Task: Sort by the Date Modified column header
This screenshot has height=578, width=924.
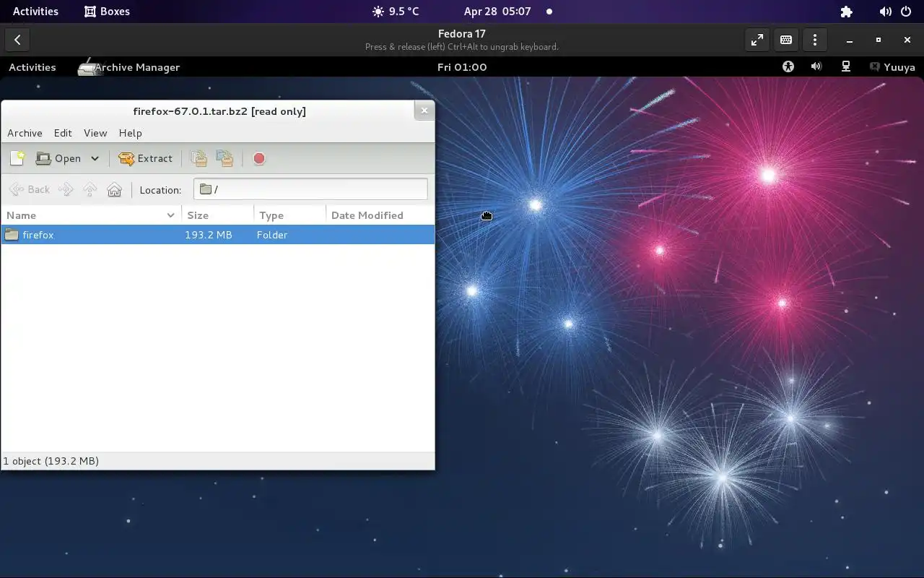Action: tap(380, 215)
